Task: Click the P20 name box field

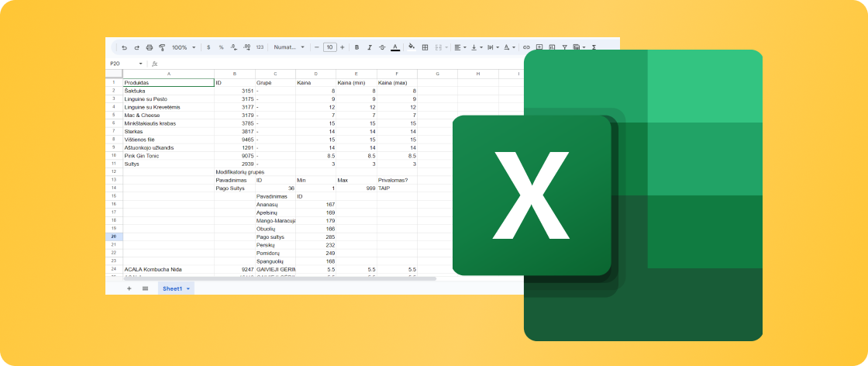Action: [x=120, y=64]
